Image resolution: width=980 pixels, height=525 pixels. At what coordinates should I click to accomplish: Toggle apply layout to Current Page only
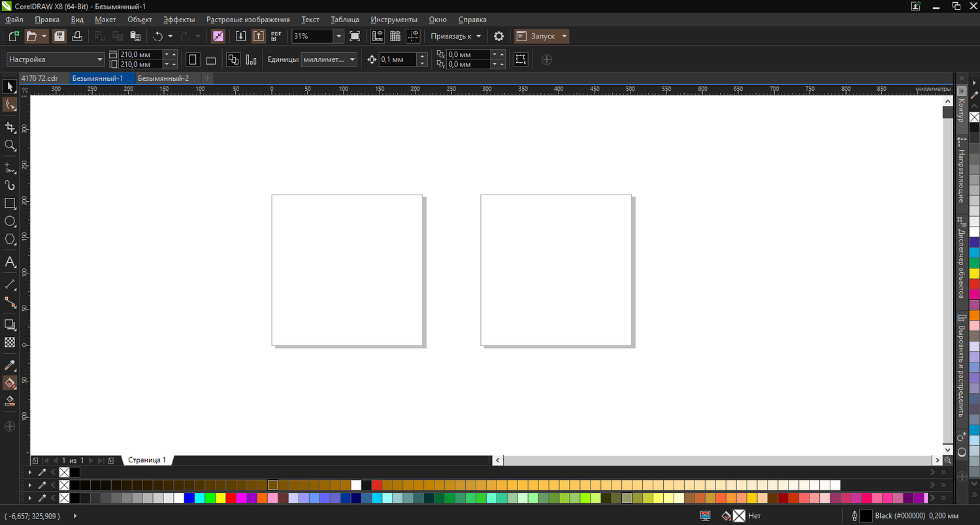click(x=251, y=59)
